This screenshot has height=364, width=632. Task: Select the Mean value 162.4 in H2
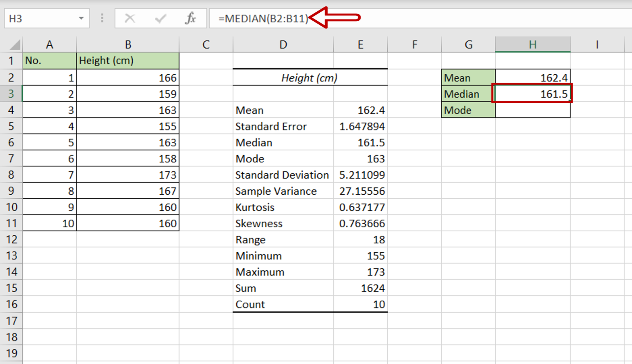[x=533, y=78]
